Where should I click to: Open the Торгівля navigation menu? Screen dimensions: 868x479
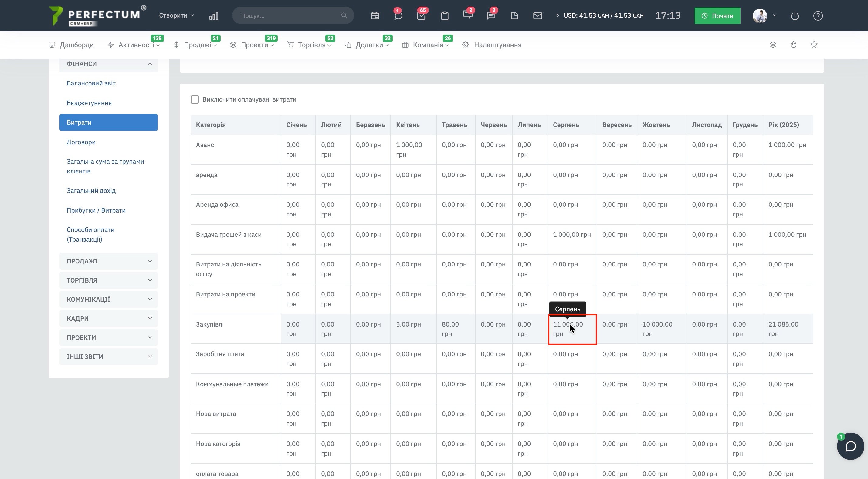[x=311, y=45]
